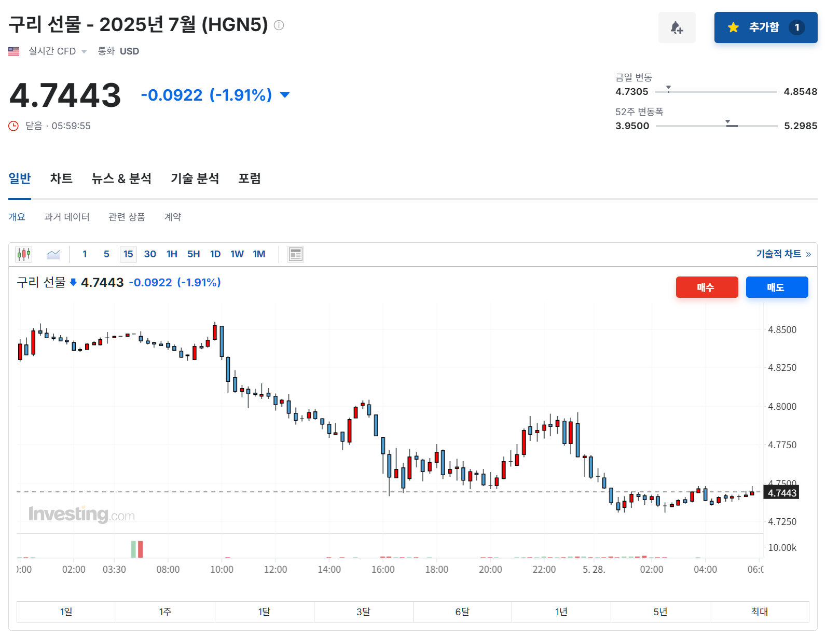Set chart range to 1주
The width and height of the screenshot is (840, 636).
click(166, 612)
